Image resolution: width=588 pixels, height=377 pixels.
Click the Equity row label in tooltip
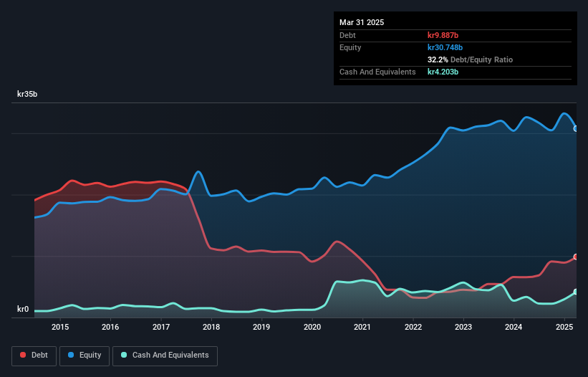pyautogui.click(x=350, y=47)
